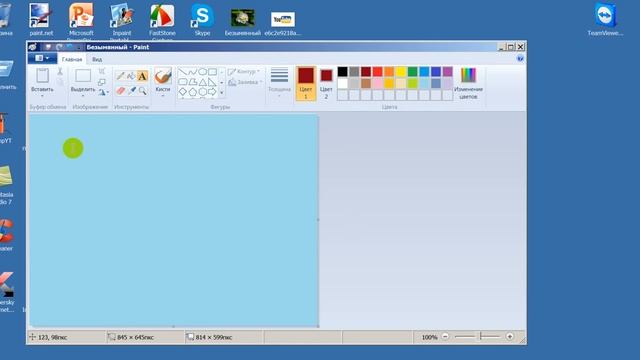Pick the green color swatch in top row

pyautogui.click(x=413, y=72)
